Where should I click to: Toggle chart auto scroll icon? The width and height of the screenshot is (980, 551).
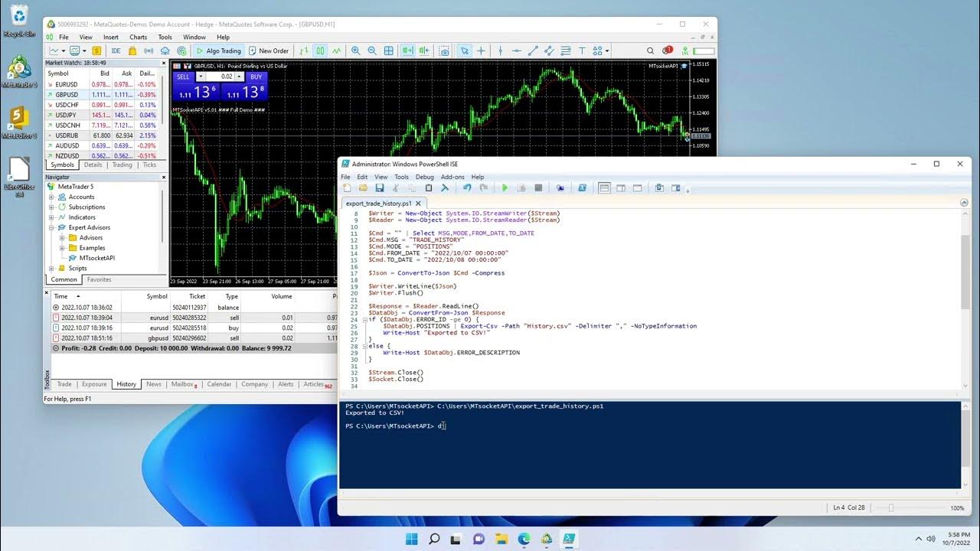pos(407,51)
